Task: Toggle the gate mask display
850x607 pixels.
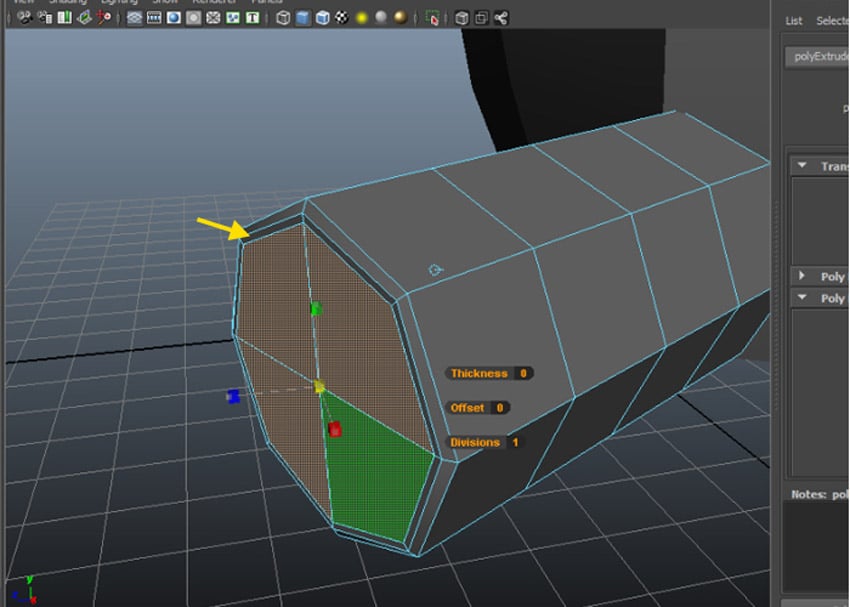Action: (193, 17)
